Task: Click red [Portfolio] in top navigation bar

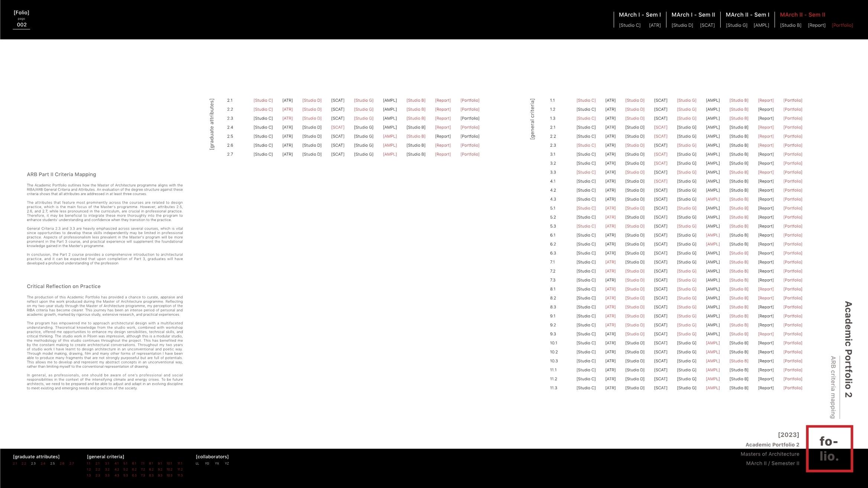Action: [842, 25]
